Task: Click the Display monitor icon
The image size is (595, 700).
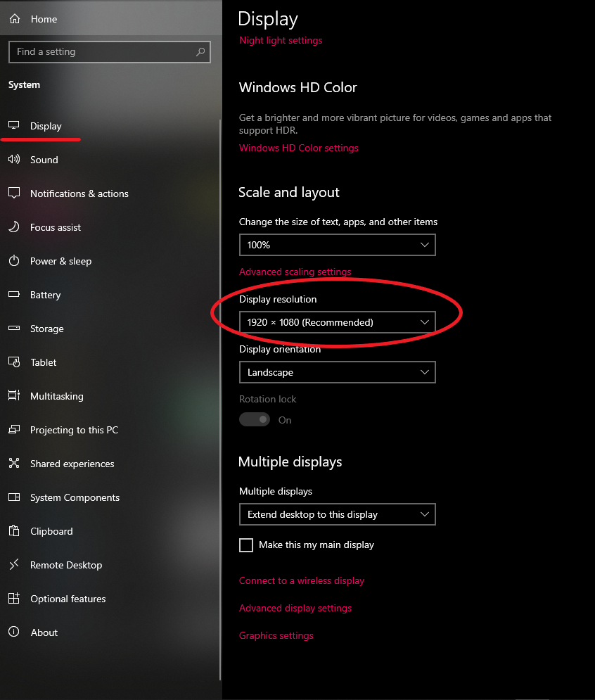Action: pyautogui.click(x=14, y=125)
